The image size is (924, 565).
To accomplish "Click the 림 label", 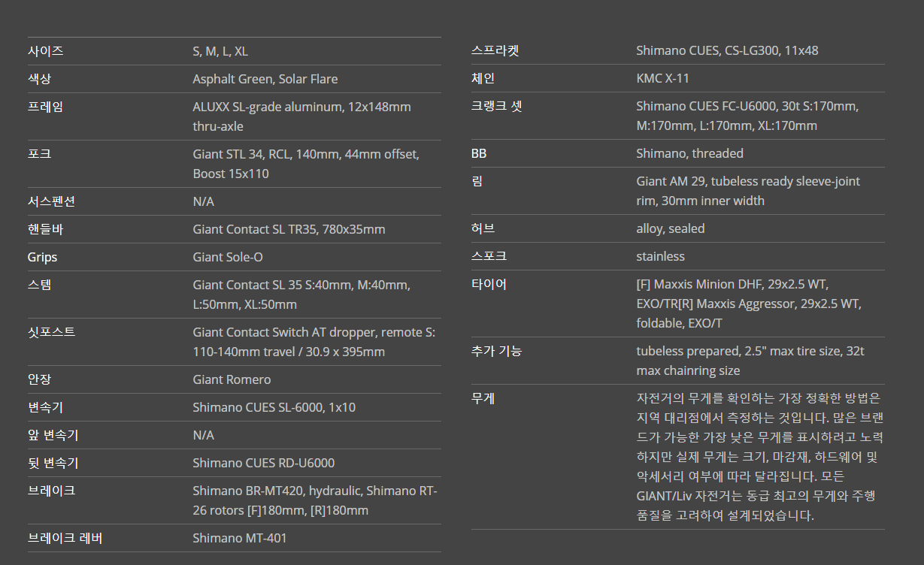I will click(477, 181).
